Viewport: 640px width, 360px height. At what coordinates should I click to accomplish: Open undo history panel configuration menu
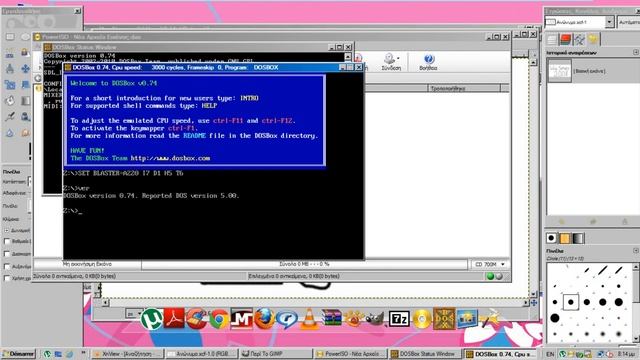(636, 52)
